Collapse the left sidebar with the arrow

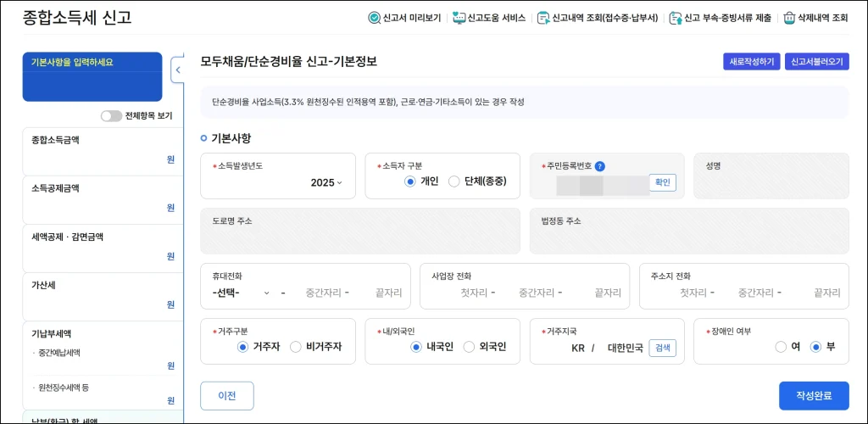click(177, 70)
